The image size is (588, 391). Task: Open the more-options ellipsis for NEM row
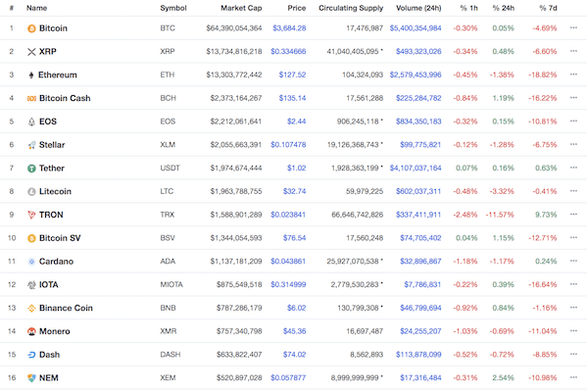(573, 377)
